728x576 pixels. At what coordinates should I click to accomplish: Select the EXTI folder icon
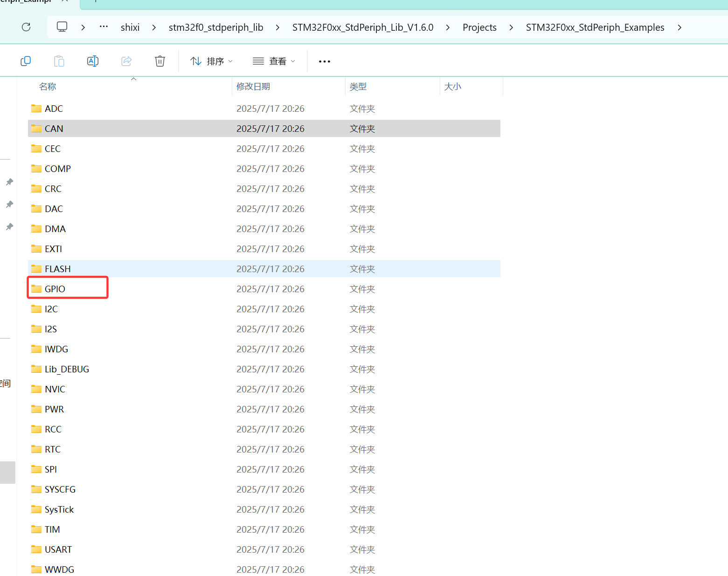(36, 249)
